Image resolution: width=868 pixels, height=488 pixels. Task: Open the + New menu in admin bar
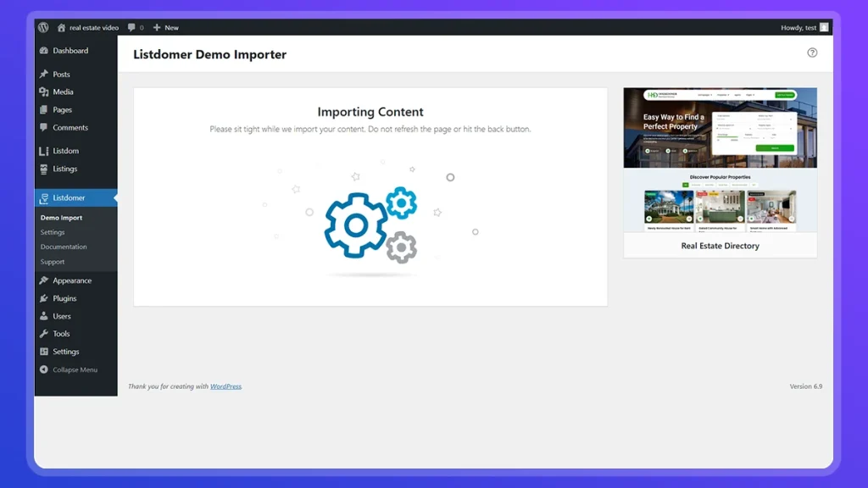[x=166, y=27]
